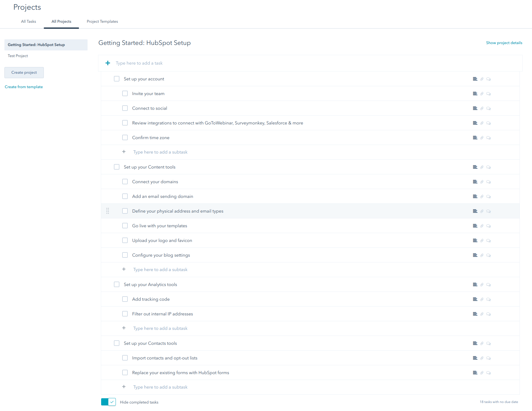Image resolution: width=532 pixels, height=411 pixels.
Task: Open comments on Filter out internal IP addresses
Action: (488, 314)
